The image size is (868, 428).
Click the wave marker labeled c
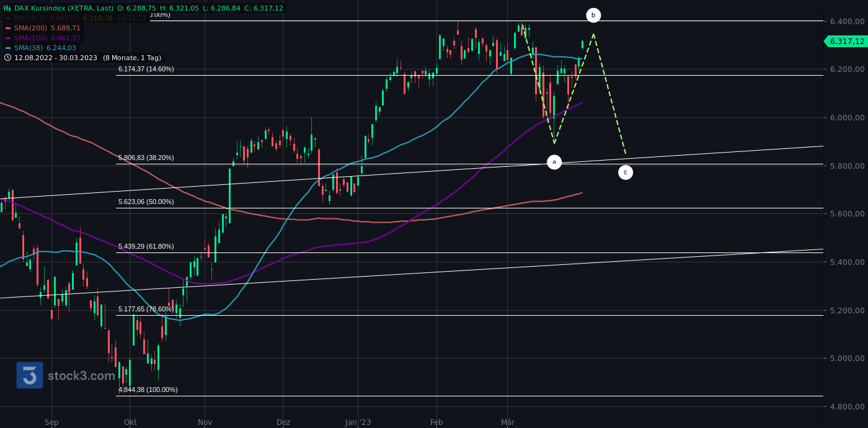point(625,172)
